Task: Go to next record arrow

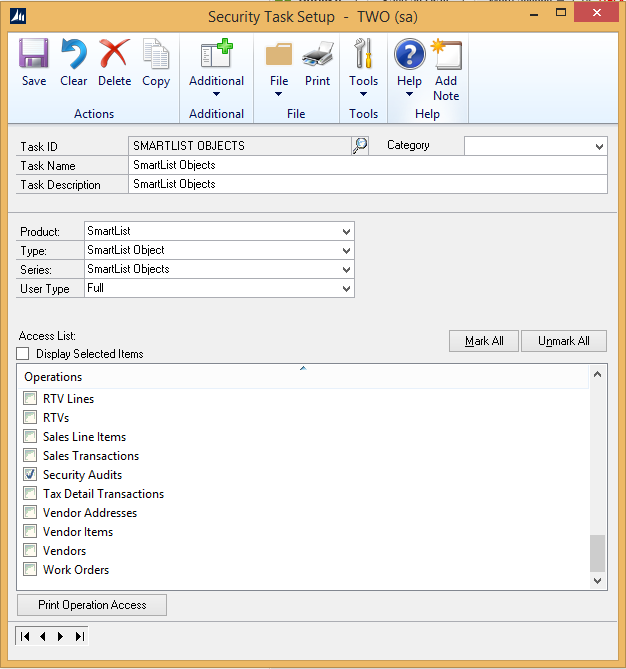Action: (60, 637)
